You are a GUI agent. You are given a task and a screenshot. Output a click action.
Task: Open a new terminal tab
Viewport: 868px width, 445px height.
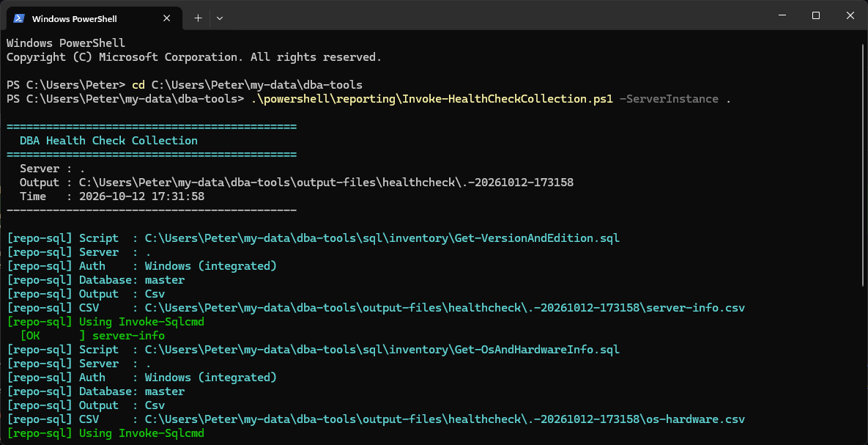[199, 18]
